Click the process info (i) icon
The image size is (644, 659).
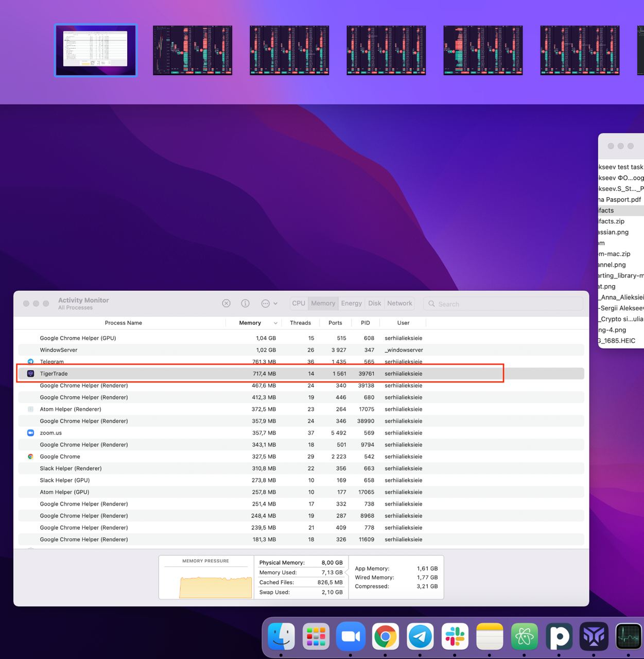(246, 304)
